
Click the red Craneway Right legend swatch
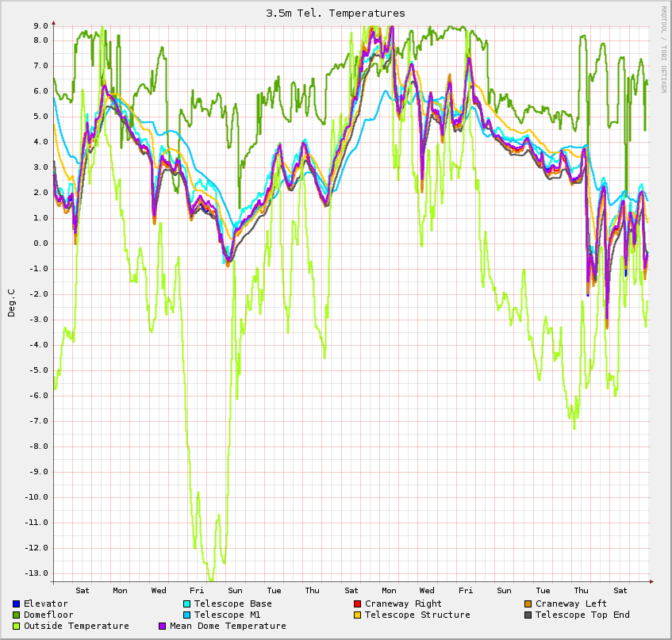[x=357, y=604]
